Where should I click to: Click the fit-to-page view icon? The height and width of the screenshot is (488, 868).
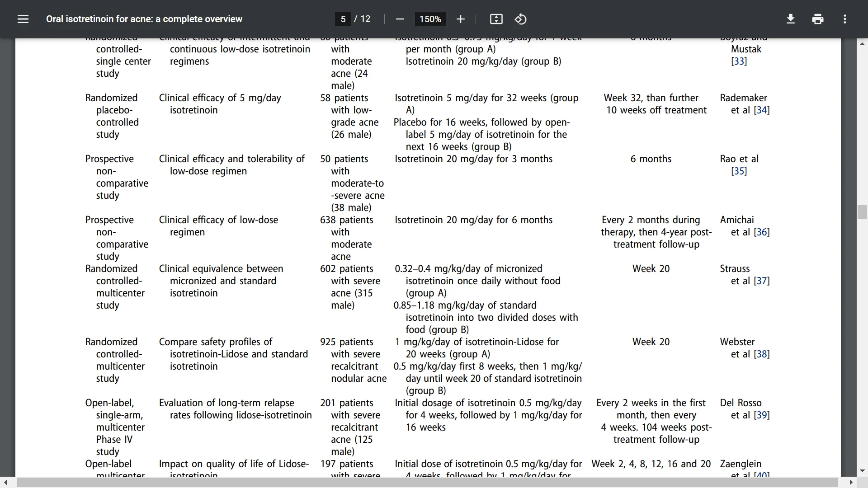[x=496, y=19]
